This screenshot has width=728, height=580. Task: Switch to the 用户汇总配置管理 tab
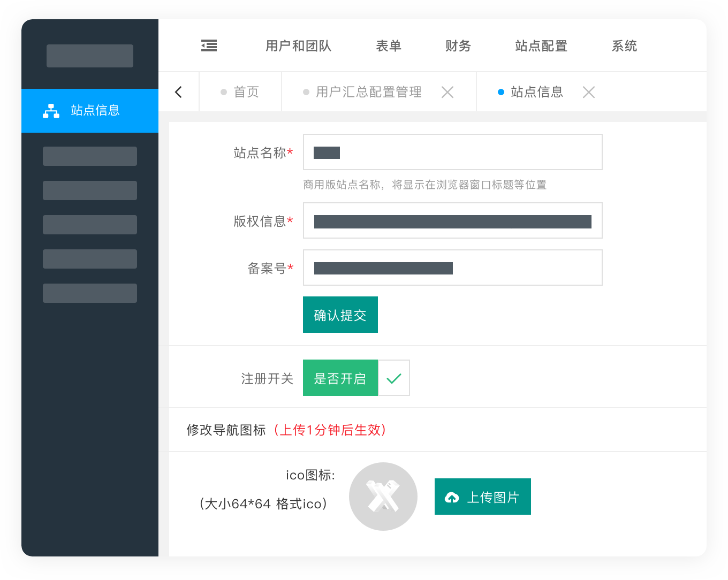point(368,92)
